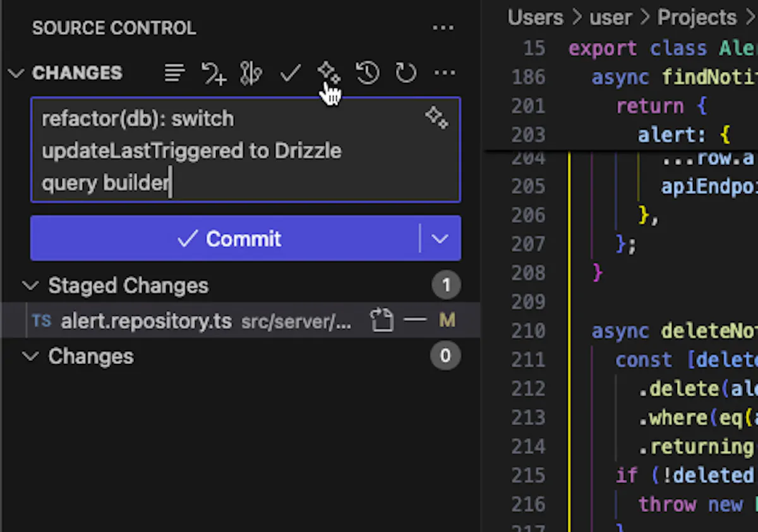Open the Commit button dropdown arrow
The image size is (758, 532).
click(440, 238)
